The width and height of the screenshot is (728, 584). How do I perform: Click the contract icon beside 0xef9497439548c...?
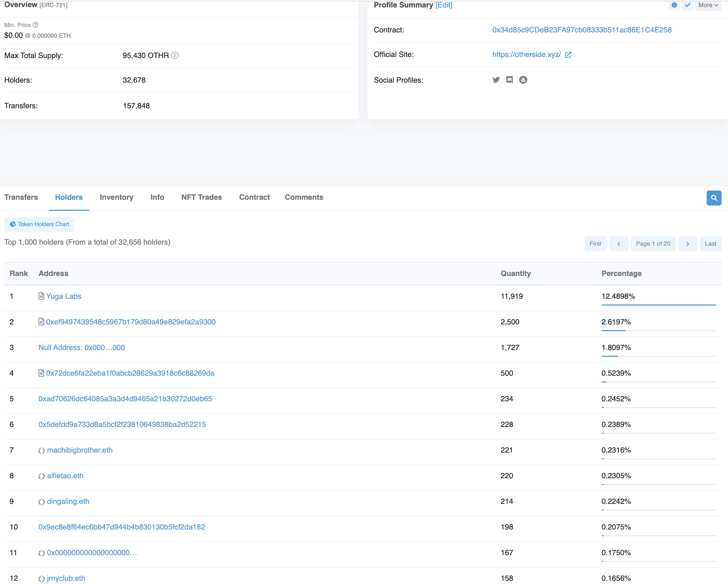click(x=41, y=322)
